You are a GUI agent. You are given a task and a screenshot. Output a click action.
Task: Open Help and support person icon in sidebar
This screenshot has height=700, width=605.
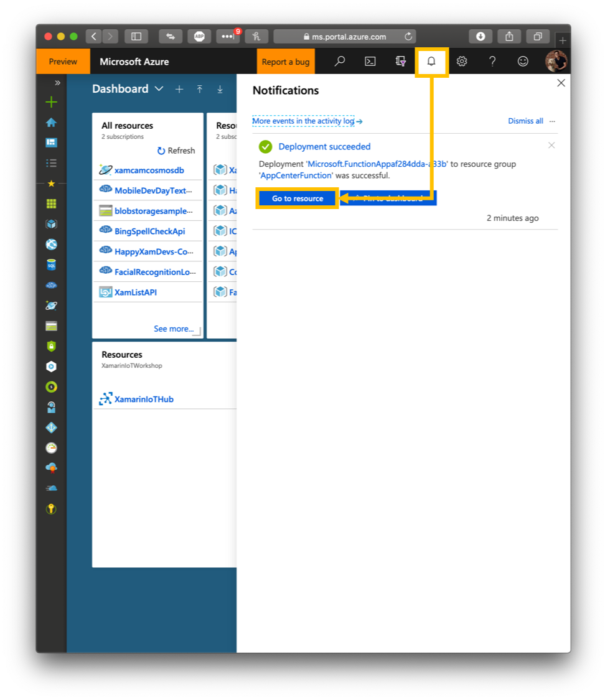pos(51,407)
